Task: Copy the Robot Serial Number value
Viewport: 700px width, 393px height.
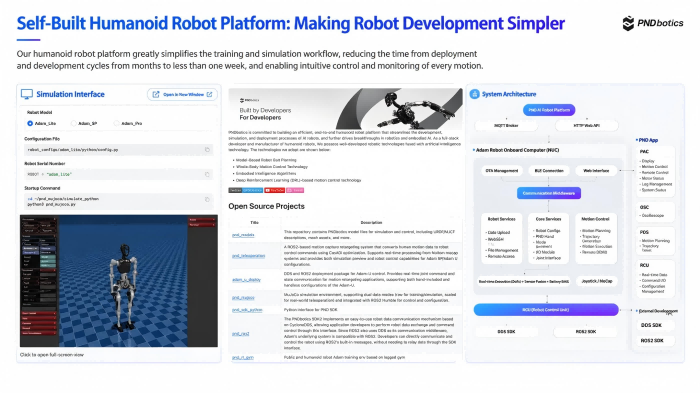Action: click(x=207, y=174)
